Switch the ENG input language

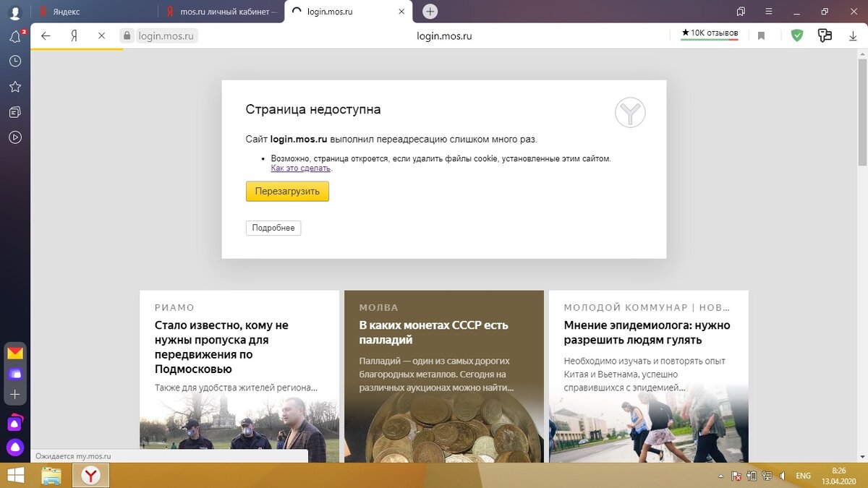[803, 476]
